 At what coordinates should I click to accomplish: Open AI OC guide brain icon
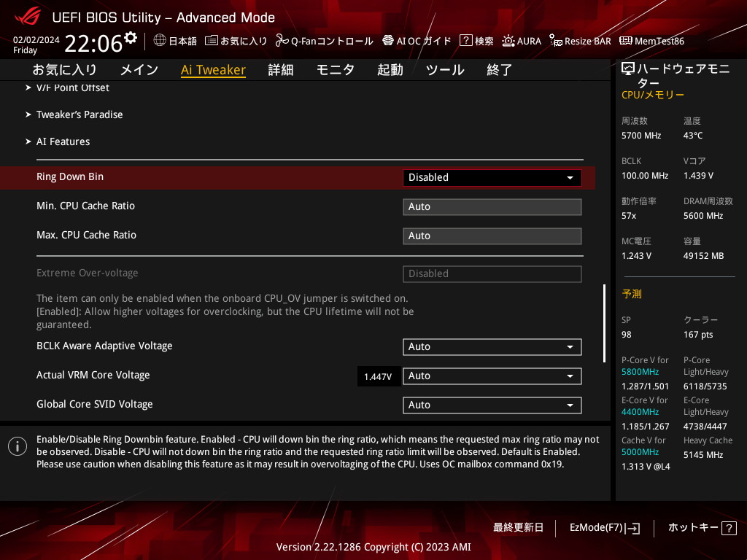coord(388,41)
